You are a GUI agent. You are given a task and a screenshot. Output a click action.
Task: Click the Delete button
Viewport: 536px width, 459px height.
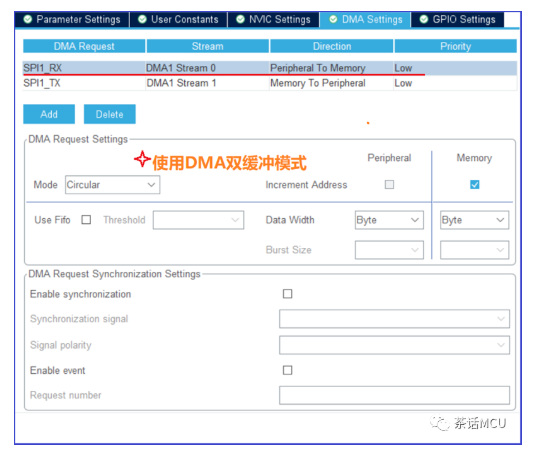point(110,114)
